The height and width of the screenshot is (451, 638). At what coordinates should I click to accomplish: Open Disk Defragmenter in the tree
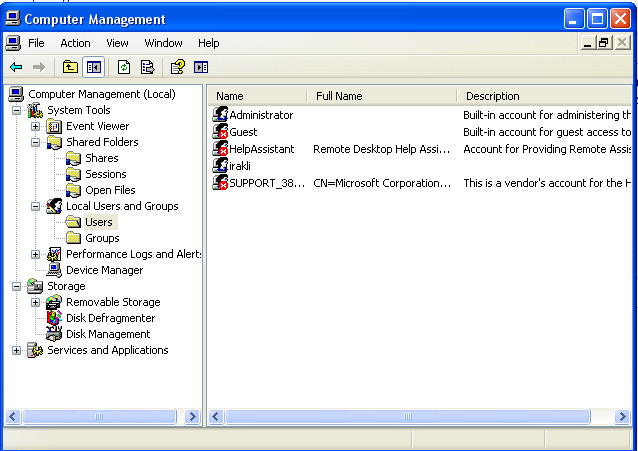coord(110,318)
